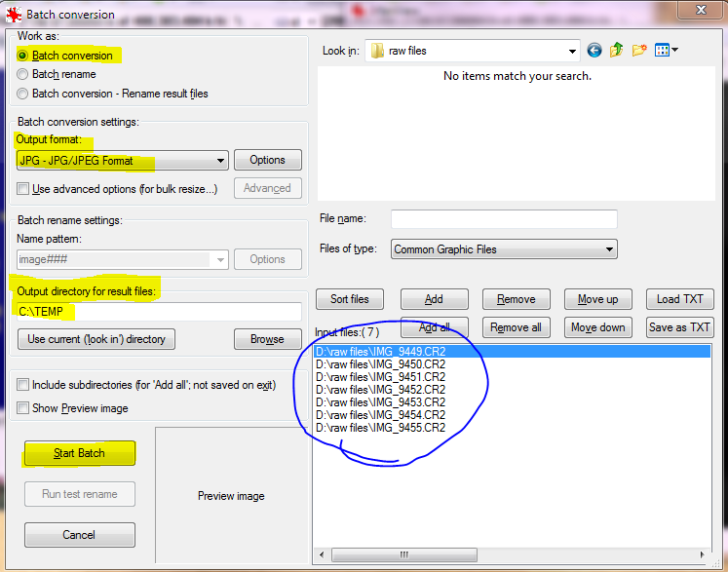The width and height of the screenshot is (728, 572).
Task: Click the Add button
Action: [435, 299]
